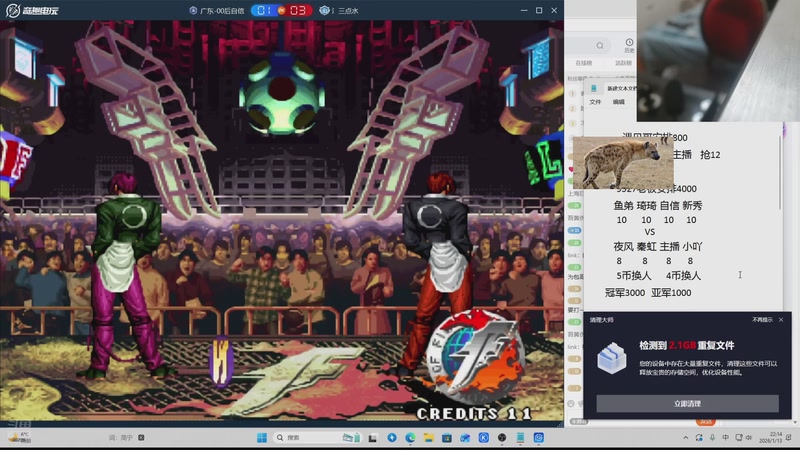
Task: Click the microphone tray icon
Action: point(712,438)
